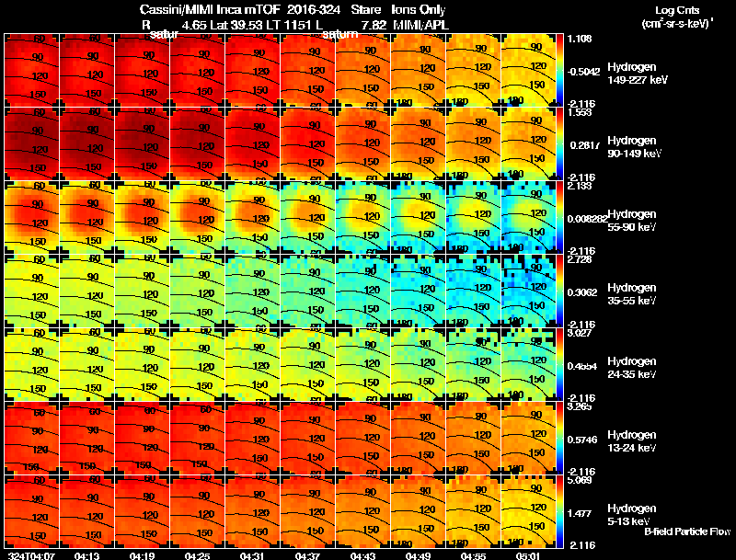The width and height of the screenshot is (736, 560).
Task: Click the colorbar midpoint value '0.5746'
Action: (582, 440)
